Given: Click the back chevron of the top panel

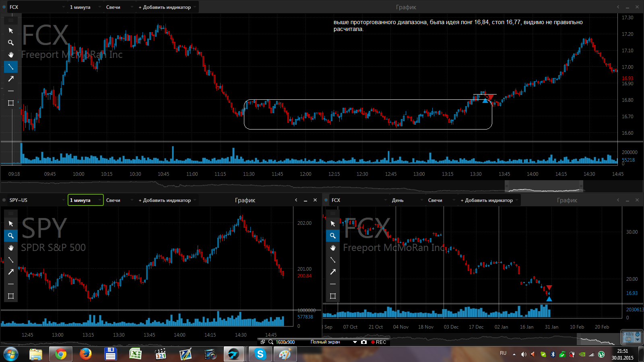Looking at the screenshot, I should pyautogui.click(x=618, y=7).
